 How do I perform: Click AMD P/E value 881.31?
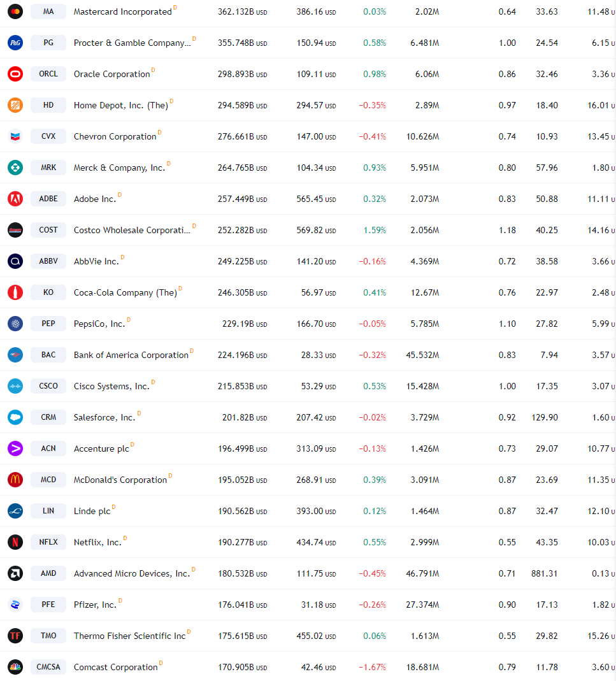pyautogui.click(x=544, y=574)
